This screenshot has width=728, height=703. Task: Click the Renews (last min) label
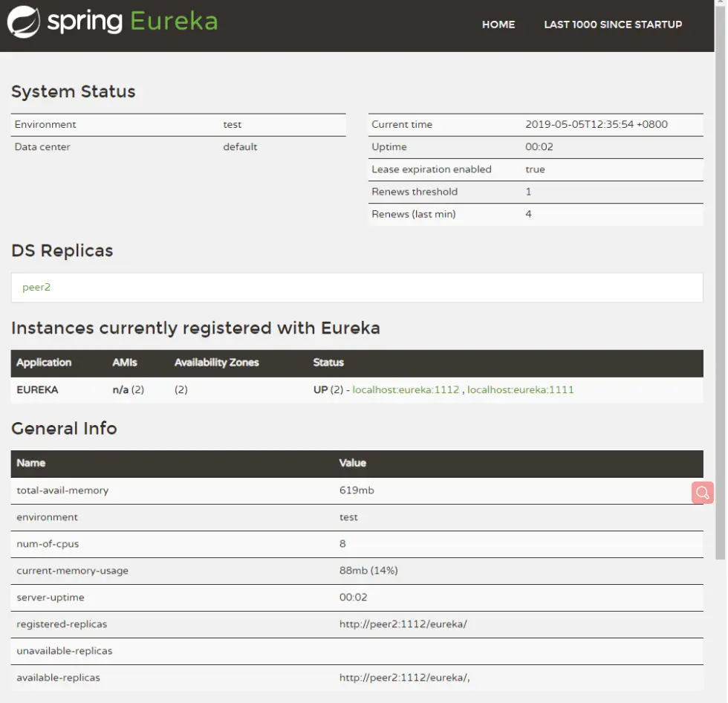coord(414,214)
